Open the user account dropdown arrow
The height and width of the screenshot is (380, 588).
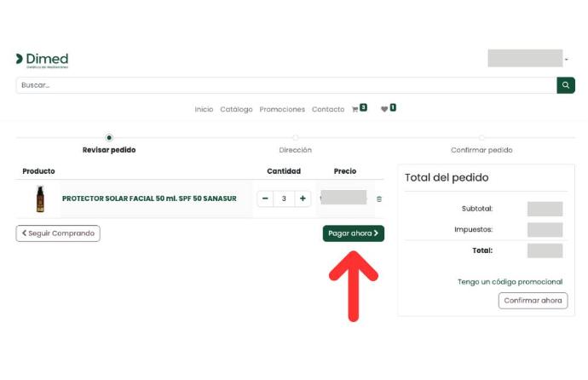click(x=567, y=60)
